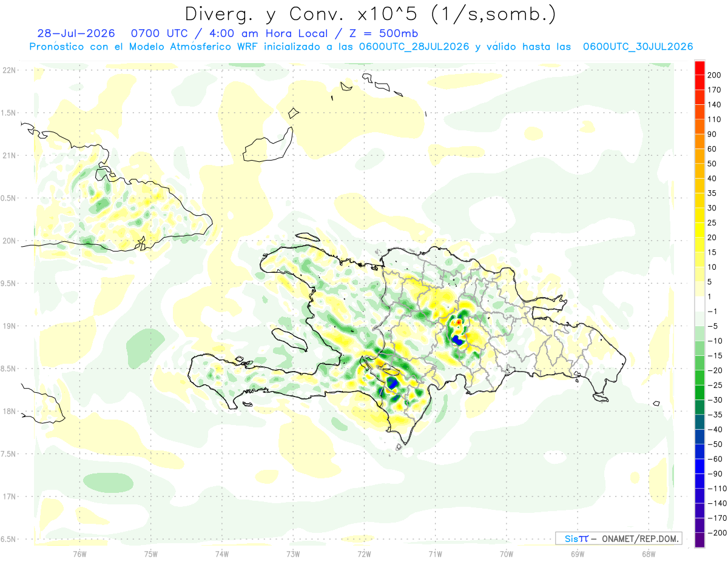Click the longitude label "71W"
This screenshot has height=562, width=728.
[x=435, y=554]
